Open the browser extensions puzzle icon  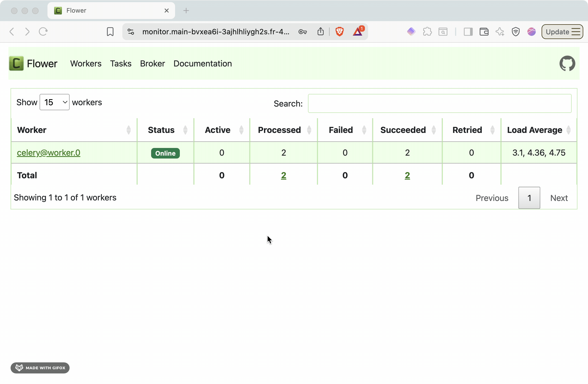[427, 32]
